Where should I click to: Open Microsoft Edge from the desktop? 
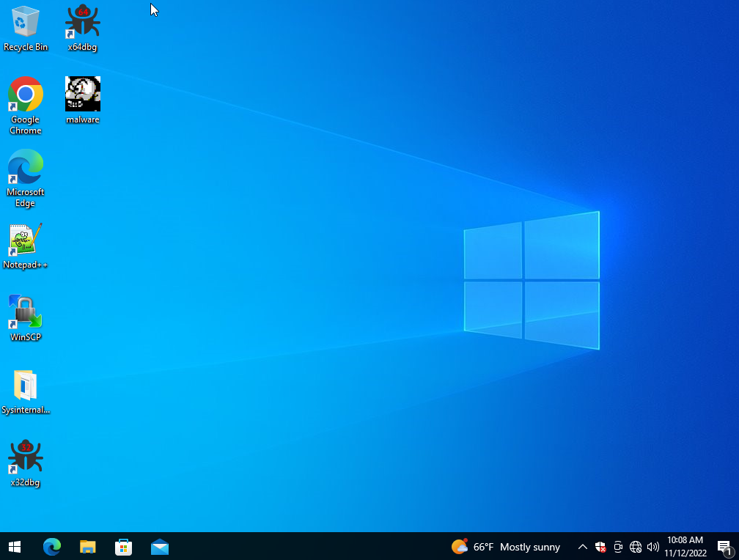[x=25, y=168]
